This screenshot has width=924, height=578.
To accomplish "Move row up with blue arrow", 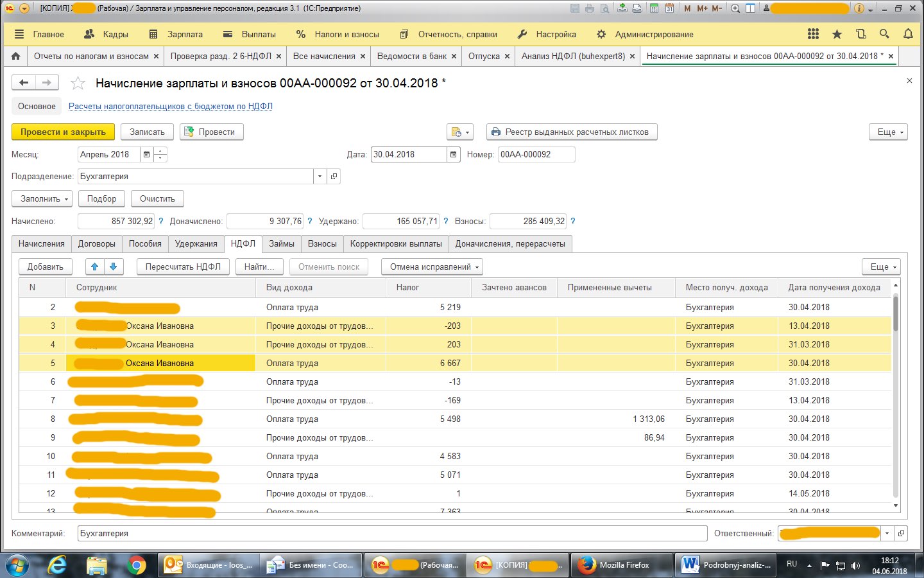I will pos(94,267).
